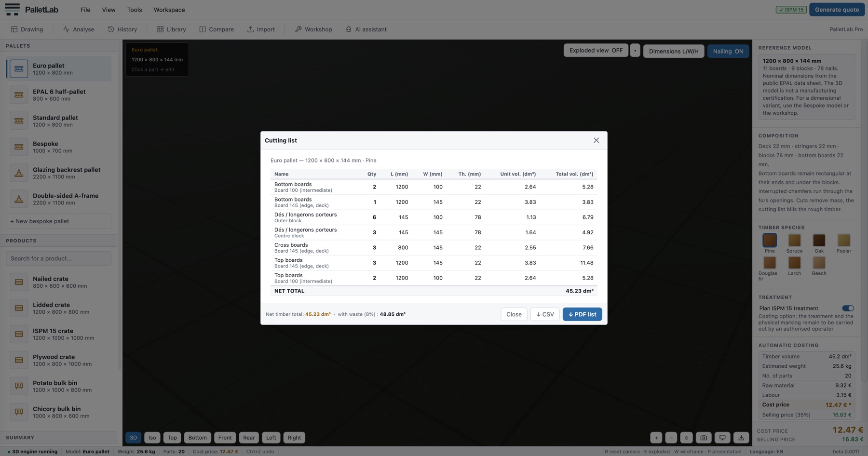The width and height of the screenshot is (868, 456).
Task: Close the Cutting list dialog with X
Action: [x=596, y=140]
